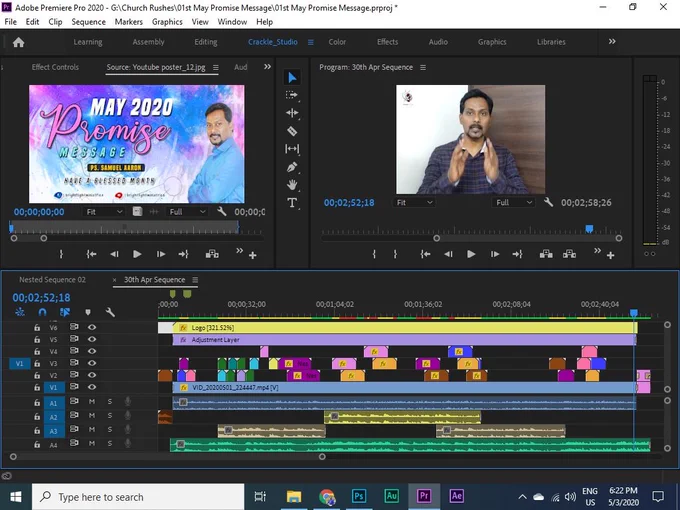Click the timeline horizontal zoom scrollbar

pyautogui.click(x=167, y=456)
